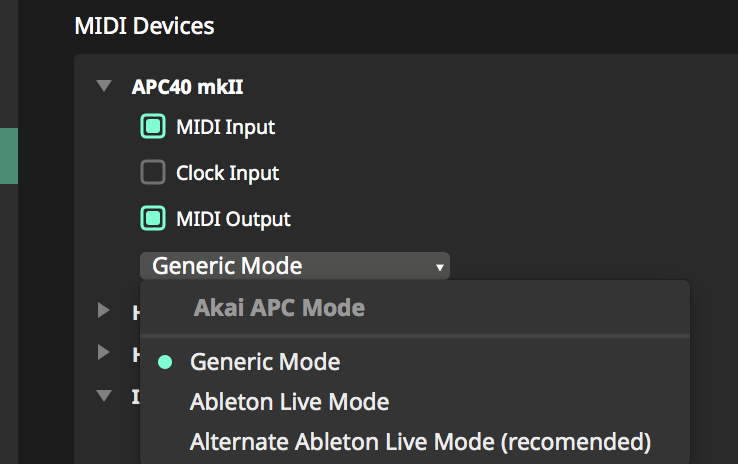Expand the first collapsed device below APC40
The height and width of the screenshot is (464, 738).
(x=104, y=311)
